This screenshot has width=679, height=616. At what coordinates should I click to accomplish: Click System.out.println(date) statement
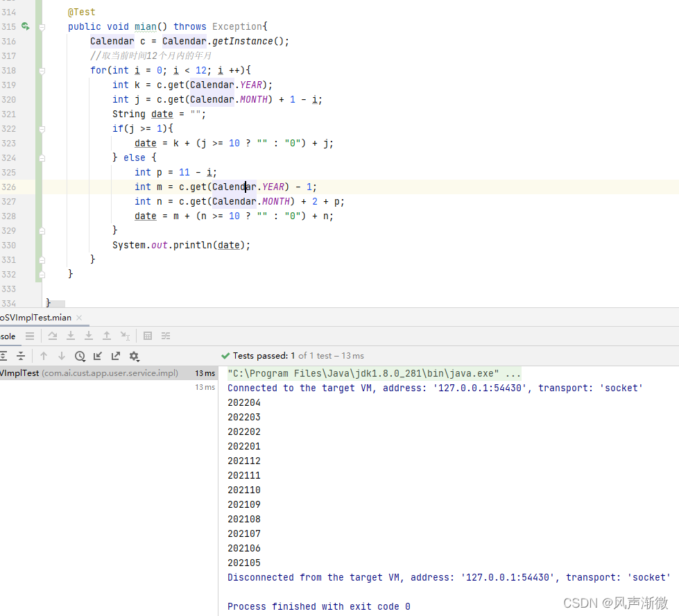(182, 245)
